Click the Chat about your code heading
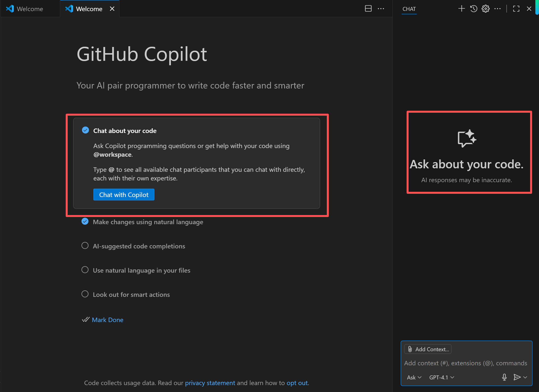The image size is (539, 392). [125, 131]
